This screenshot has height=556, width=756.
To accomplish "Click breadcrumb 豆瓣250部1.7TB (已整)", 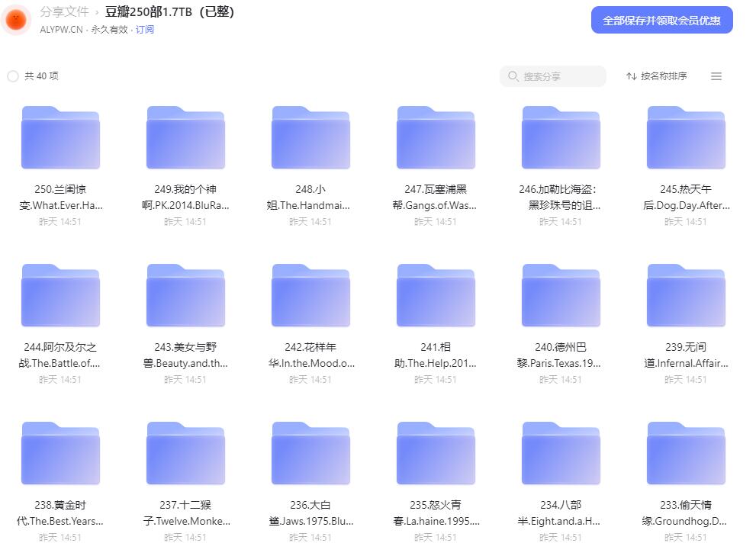I will click(x=169, y=11).
